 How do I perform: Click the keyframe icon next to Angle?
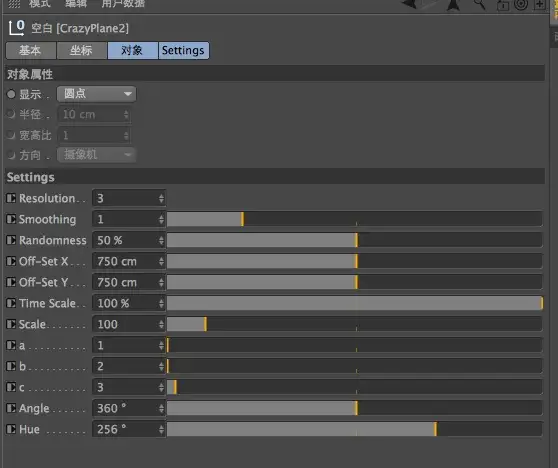pos(11,408)
